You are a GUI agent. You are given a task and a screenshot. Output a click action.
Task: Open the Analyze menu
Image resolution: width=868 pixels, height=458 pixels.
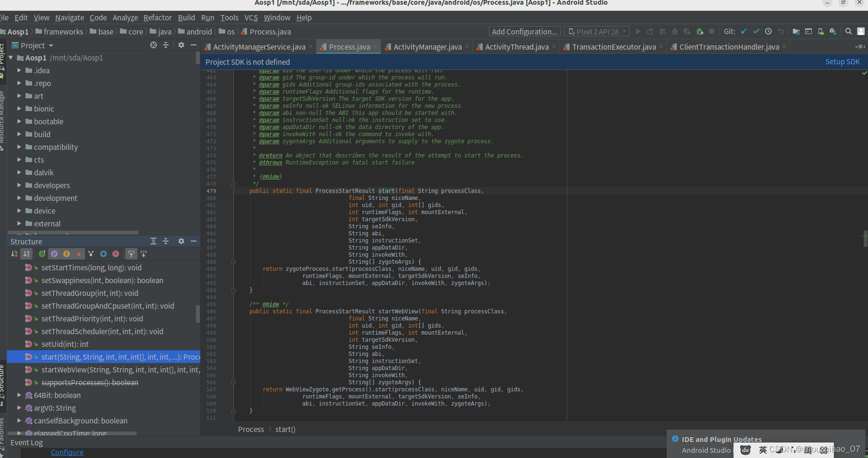(125, 17)
